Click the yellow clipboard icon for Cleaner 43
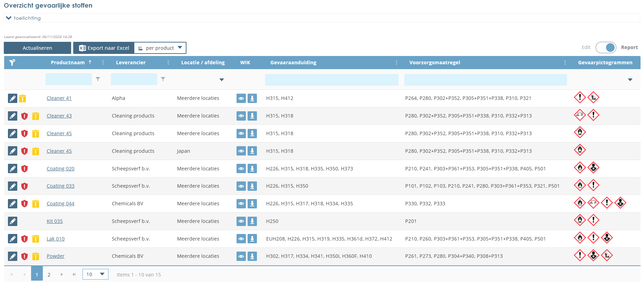Image resolution: width=644 pixels, height=282 pixels. [36, 116]
